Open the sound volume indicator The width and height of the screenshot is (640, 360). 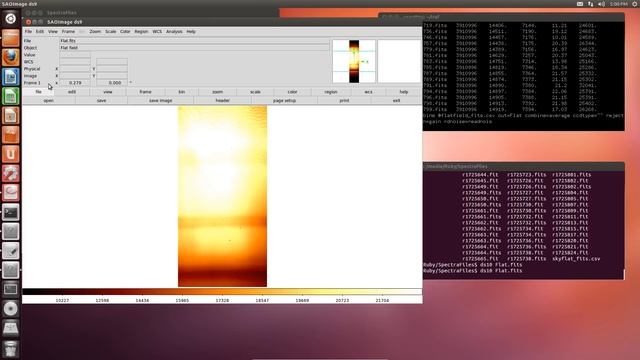601,4
